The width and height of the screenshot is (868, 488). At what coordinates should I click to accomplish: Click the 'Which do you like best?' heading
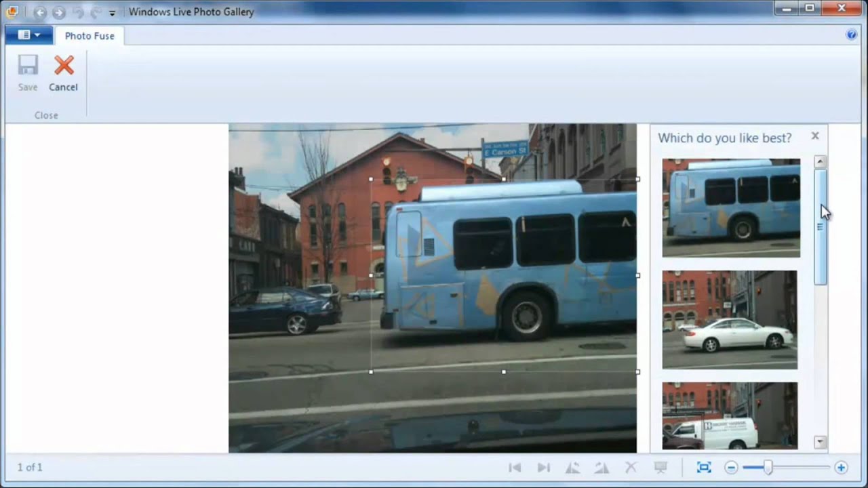pyautogui.click(x=724, y=138)
